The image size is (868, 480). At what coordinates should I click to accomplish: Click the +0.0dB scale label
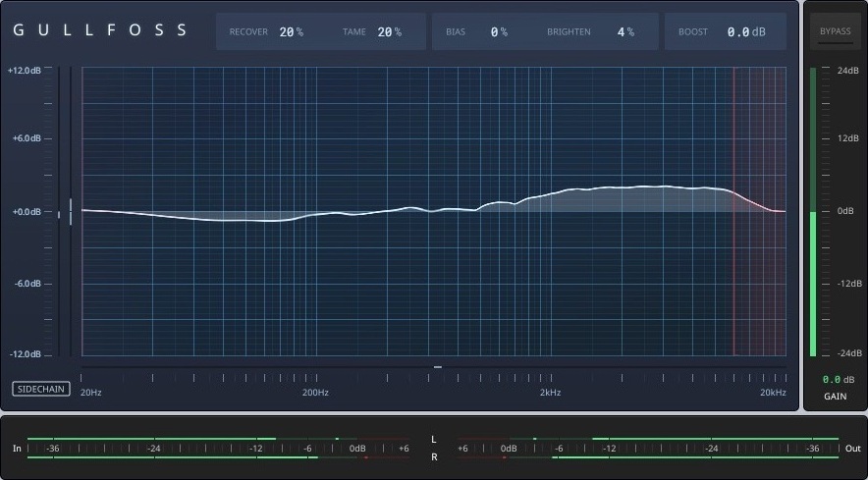click(x=26, y=212)
